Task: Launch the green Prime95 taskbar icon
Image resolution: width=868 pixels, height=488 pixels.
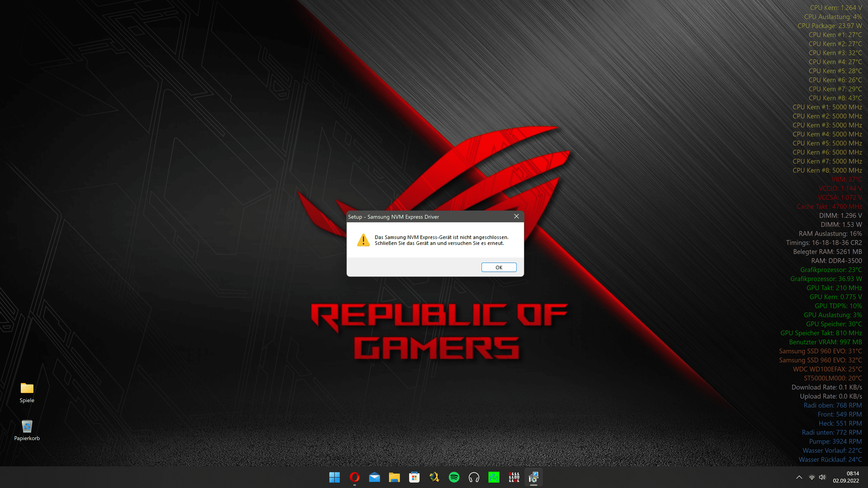Action: click(494, 477)
